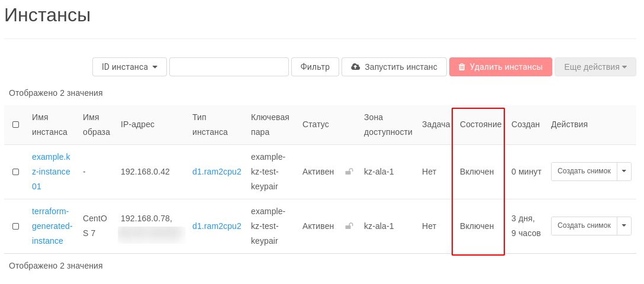
Task: Click Активен status in terraform-generated-instance row
Action: point(318,226)
